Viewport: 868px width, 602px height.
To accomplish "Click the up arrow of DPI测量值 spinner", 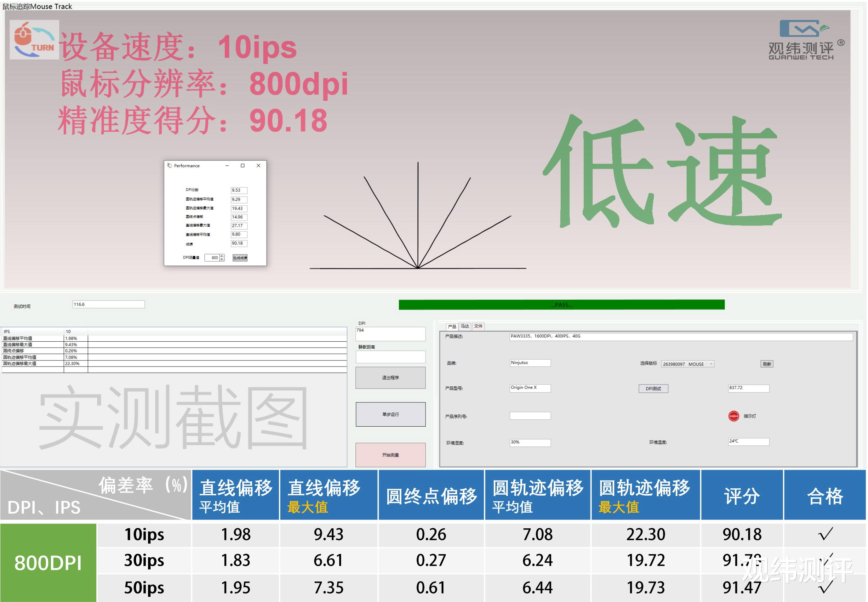I will coord(221,256).
